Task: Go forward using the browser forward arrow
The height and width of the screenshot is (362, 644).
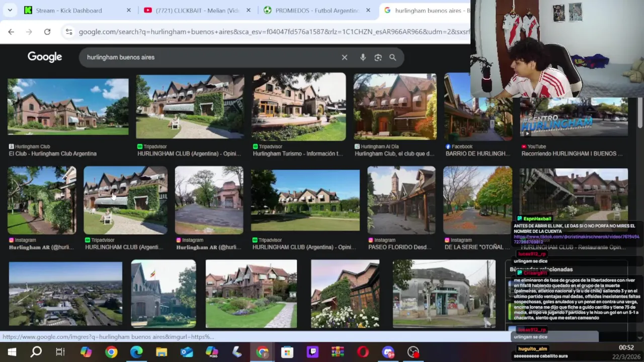Action: tap(29, 32)
